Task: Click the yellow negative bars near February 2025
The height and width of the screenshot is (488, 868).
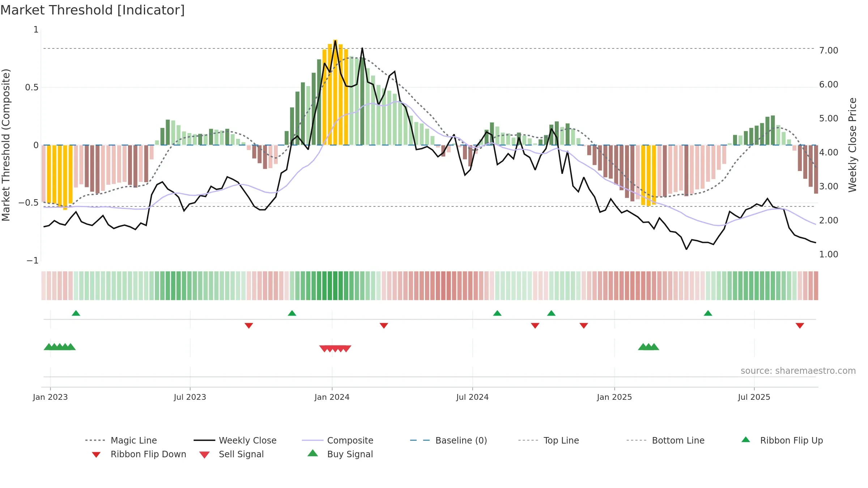Action: point(648,175)
